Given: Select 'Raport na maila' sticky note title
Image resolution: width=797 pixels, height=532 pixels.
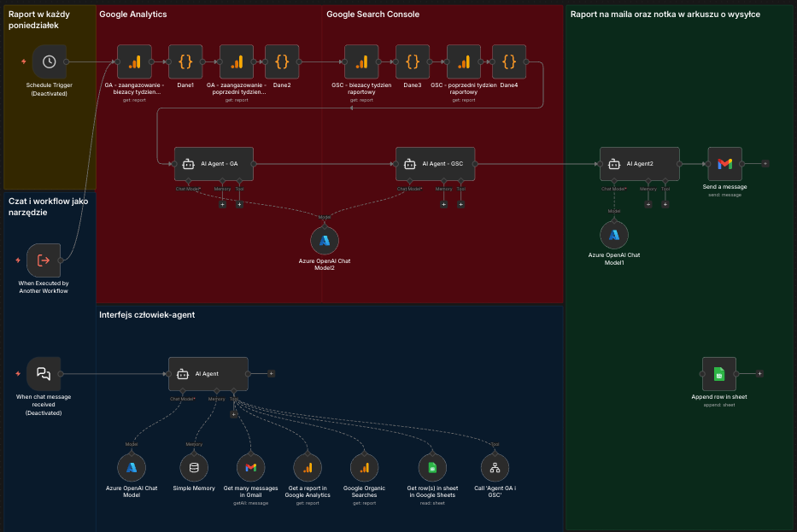Looking at the screenshot, I should (x=665, y=15).
